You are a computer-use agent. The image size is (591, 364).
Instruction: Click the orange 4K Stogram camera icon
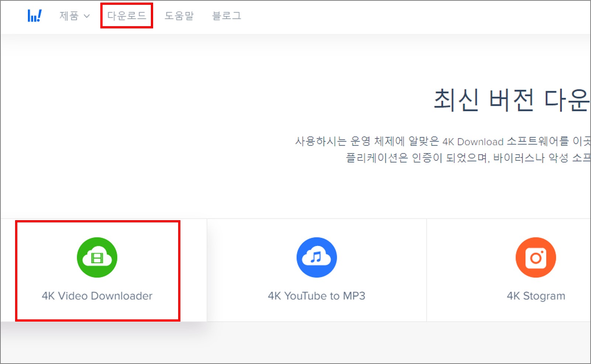click(x=536, y=257)
